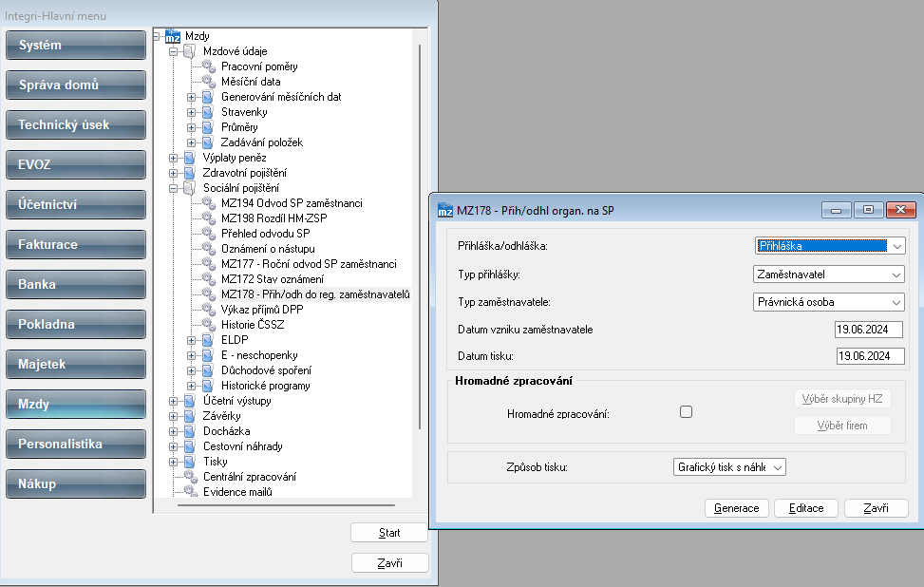Click gear icon beside MZ194 Odvod SP zaměstnanci
The image size is (924, 587).
click(x=209, y=203)
